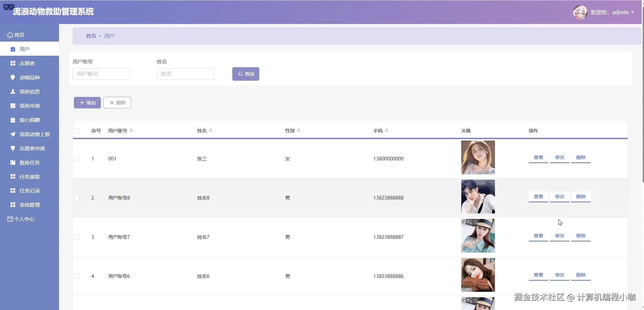
Task: Click 首页 breadcrumb link
Action: coord(91,36)
